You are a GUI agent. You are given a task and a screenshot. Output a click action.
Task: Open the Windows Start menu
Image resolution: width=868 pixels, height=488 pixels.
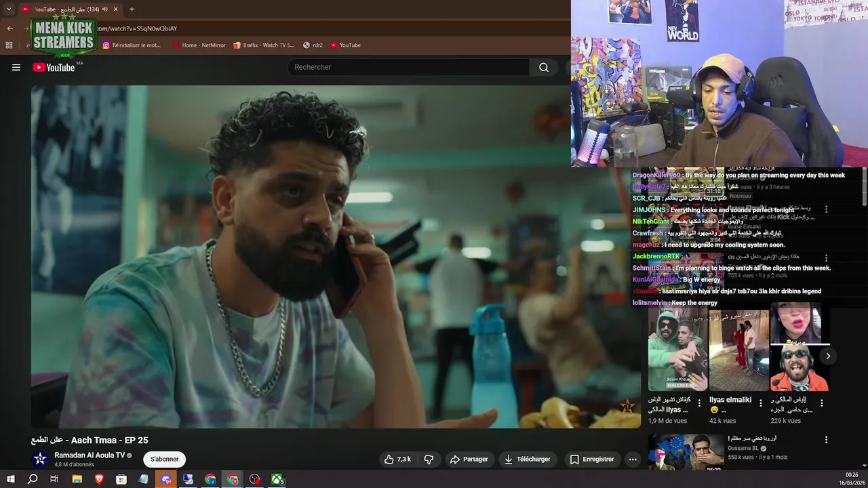10,479
